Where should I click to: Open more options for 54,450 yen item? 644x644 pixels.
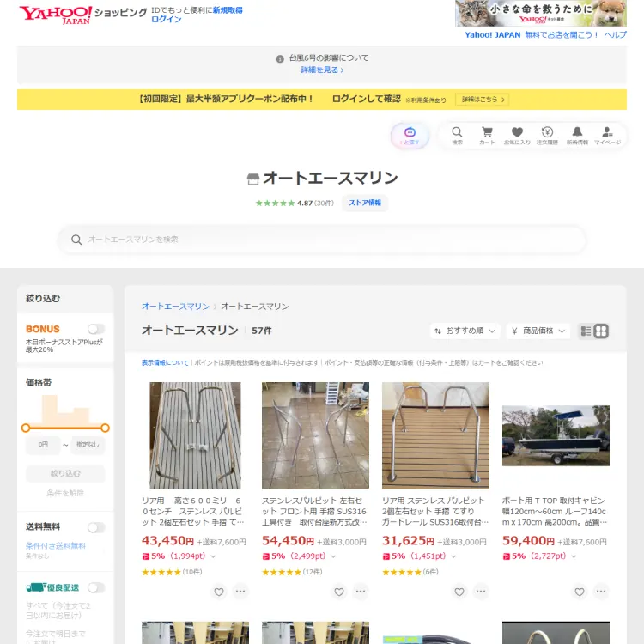point(361,592)
